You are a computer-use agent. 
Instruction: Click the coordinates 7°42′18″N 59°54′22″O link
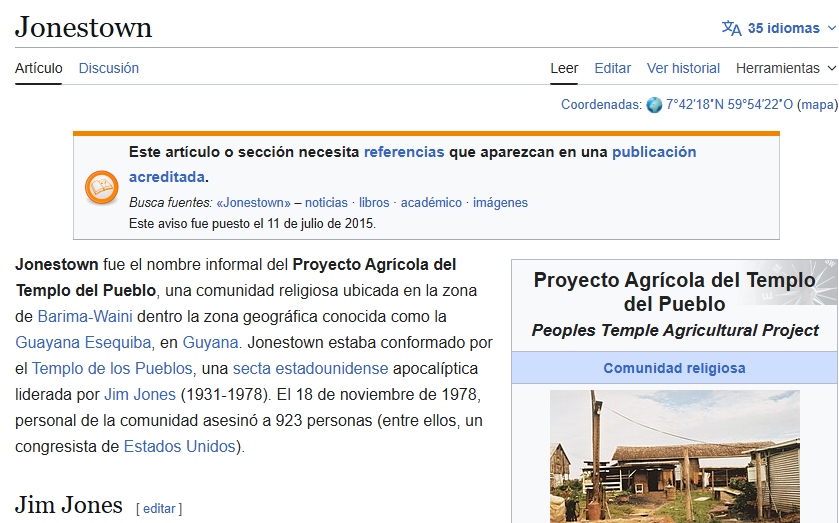729,104
